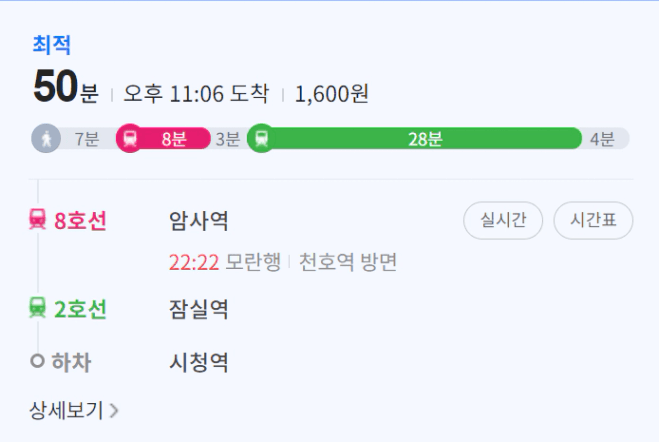Click the 8호선 line label
This screenshot has height=442, width=659.
pyautogui.click(x=80, y=221)
